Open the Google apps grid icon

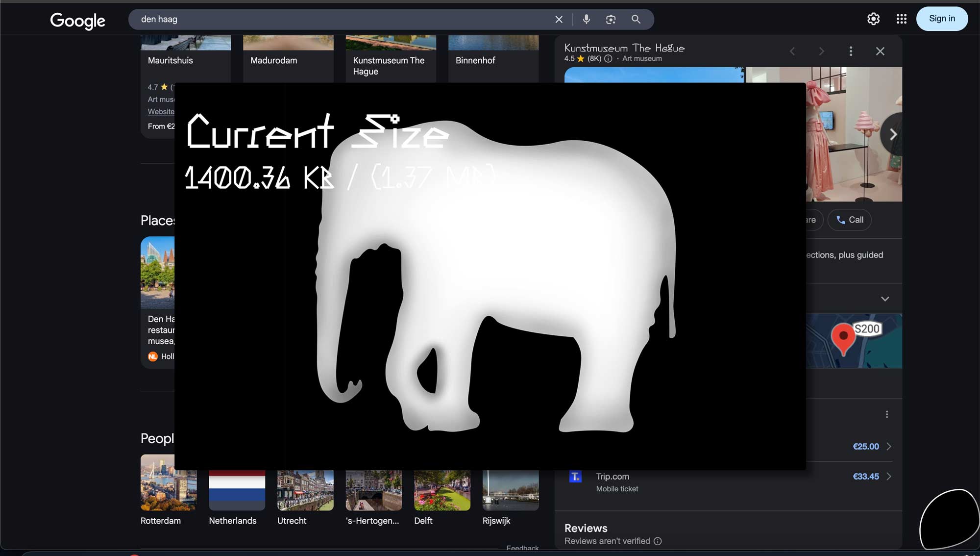coord(901,19)
